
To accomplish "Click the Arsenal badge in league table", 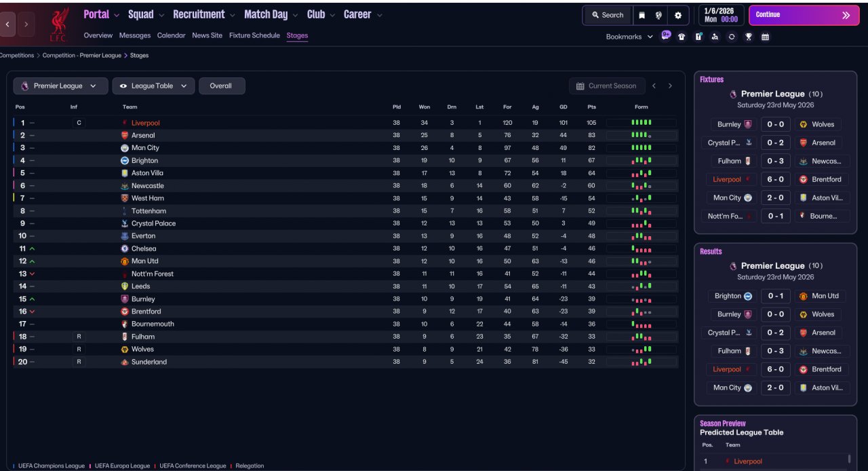I will tap(124, 136).
